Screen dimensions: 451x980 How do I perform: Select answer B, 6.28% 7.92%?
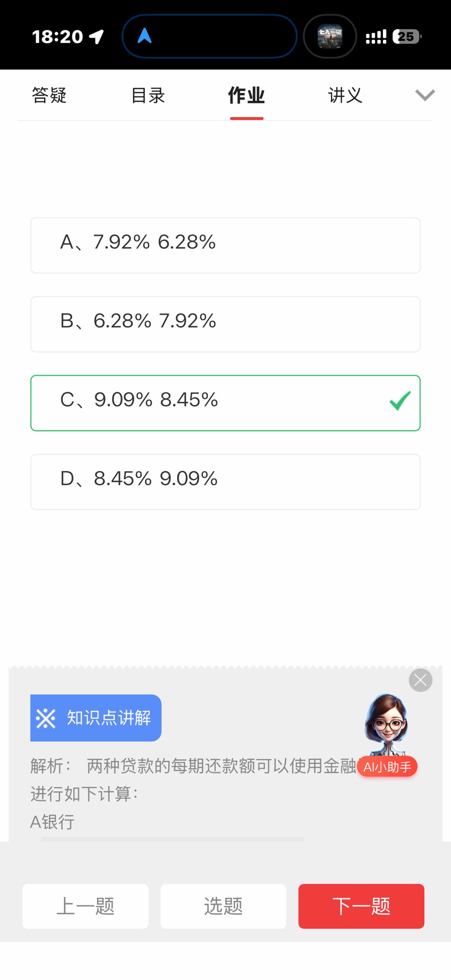[225, 324]
